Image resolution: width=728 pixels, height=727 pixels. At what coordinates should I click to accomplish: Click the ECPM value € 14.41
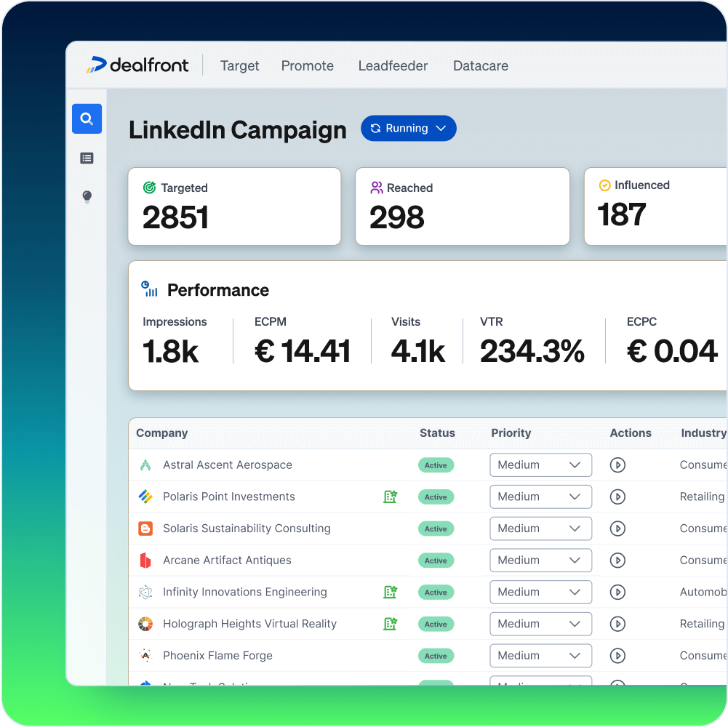(x=303, y=351)
